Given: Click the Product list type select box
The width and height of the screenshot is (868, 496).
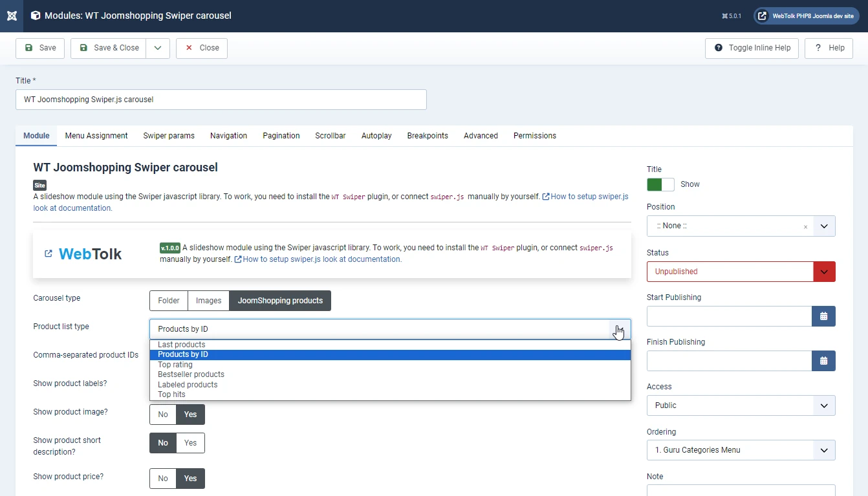Looking at the screenshot, I should (x=390, y=329).
